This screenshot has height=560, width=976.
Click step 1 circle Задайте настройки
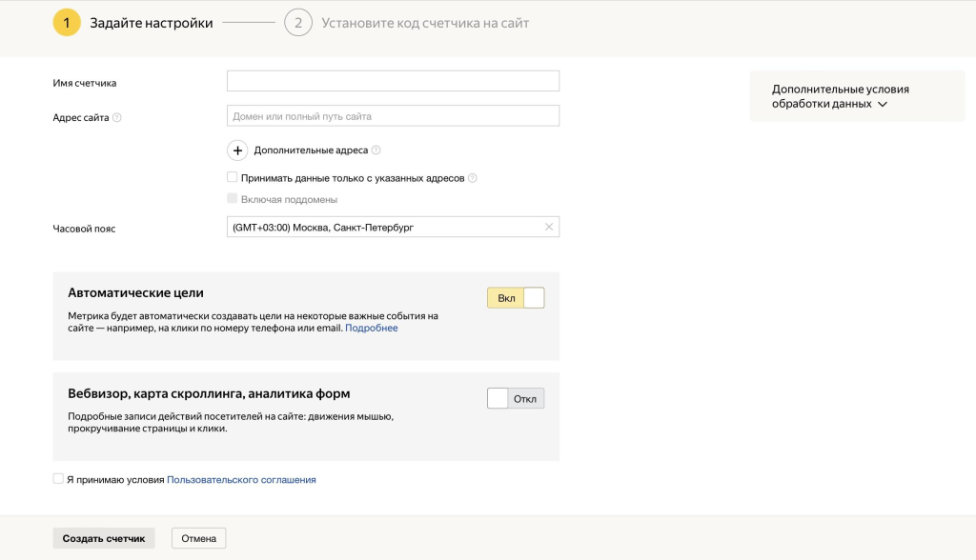point(67,23)
